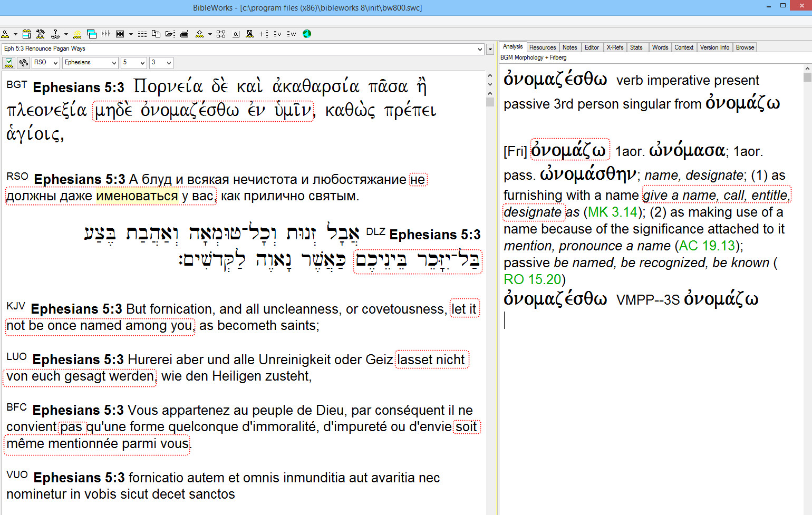Switch to the Analysis tab

pyautogui.click(x=513, y=47)
